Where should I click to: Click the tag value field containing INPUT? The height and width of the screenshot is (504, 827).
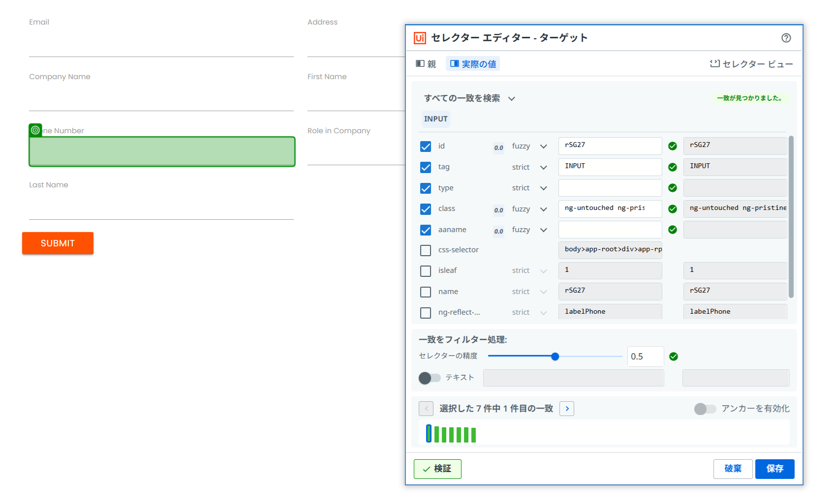pos(610,167)
